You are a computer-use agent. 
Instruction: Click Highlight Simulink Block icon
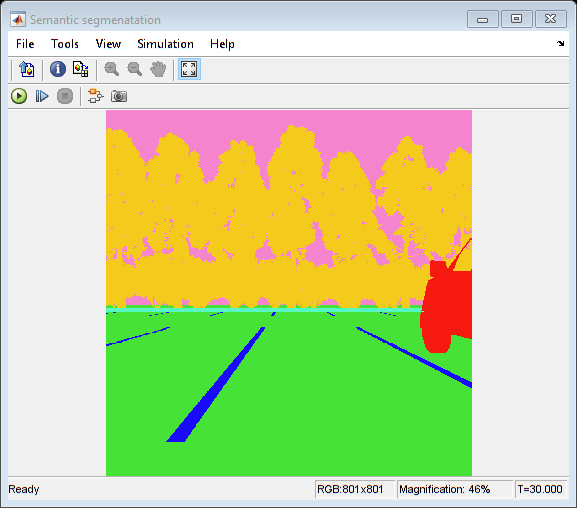[96, 96]
